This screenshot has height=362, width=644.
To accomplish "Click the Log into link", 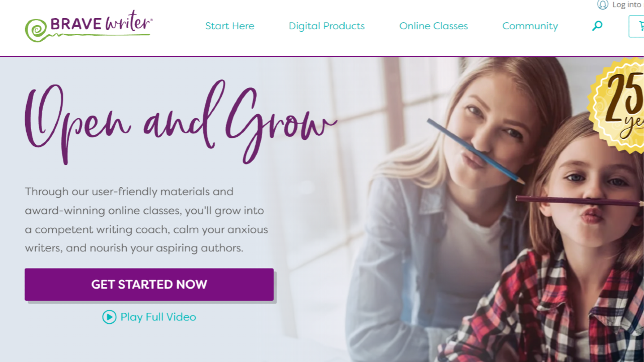I will click(x=626, y=5).
